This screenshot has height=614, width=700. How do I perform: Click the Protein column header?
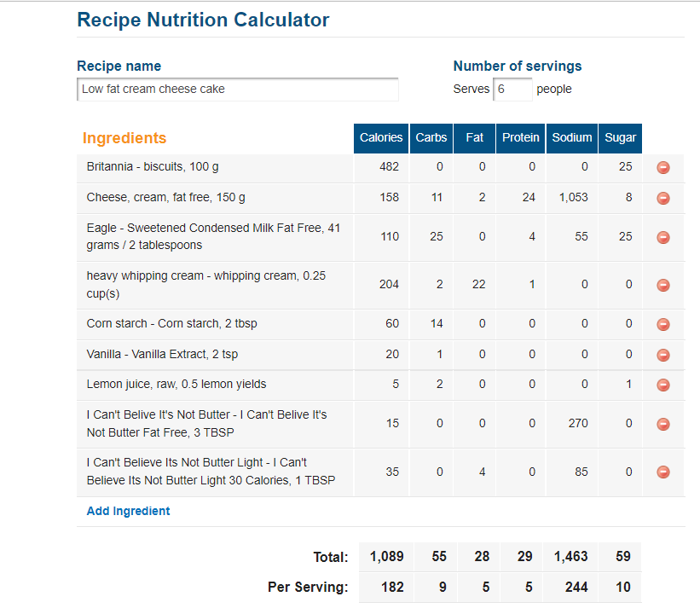[521, 138]
